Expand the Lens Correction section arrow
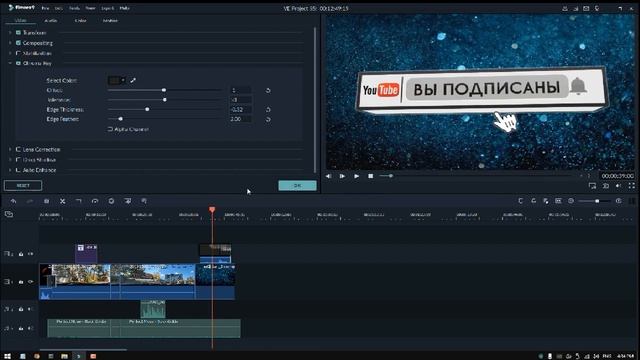 [10, 149]
